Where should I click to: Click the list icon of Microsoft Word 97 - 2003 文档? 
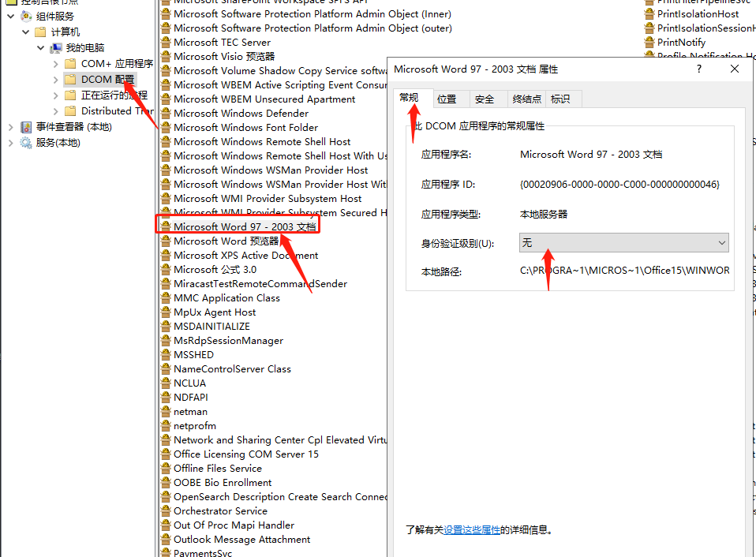[x=166, y=227]
